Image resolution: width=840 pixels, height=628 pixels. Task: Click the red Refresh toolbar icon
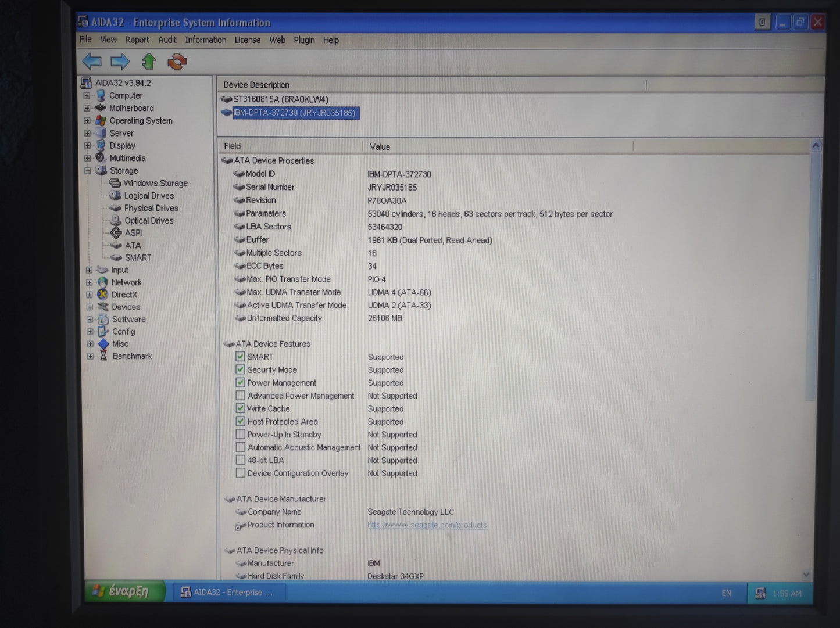tap(177, 62)
